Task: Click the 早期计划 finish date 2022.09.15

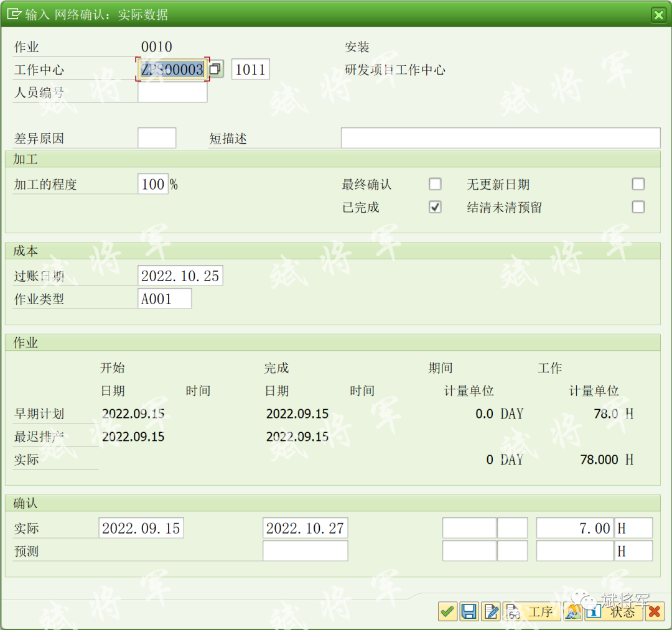Action: [297, 414]
